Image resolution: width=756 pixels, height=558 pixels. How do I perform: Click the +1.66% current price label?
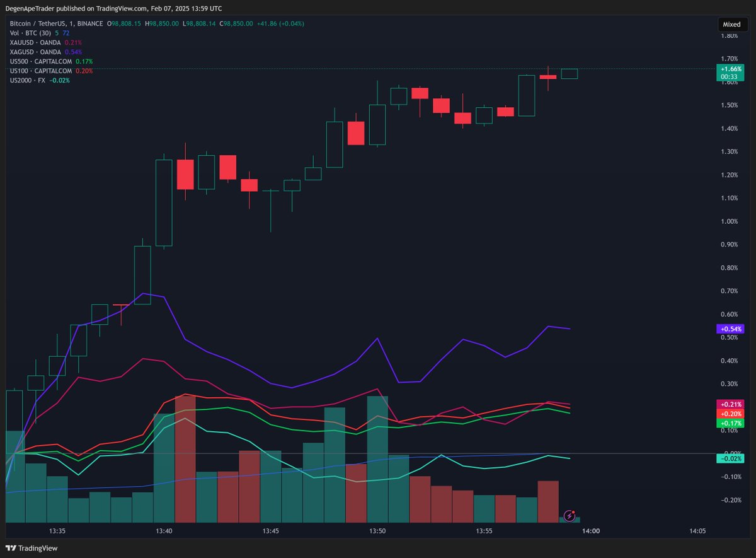(731, 68)
